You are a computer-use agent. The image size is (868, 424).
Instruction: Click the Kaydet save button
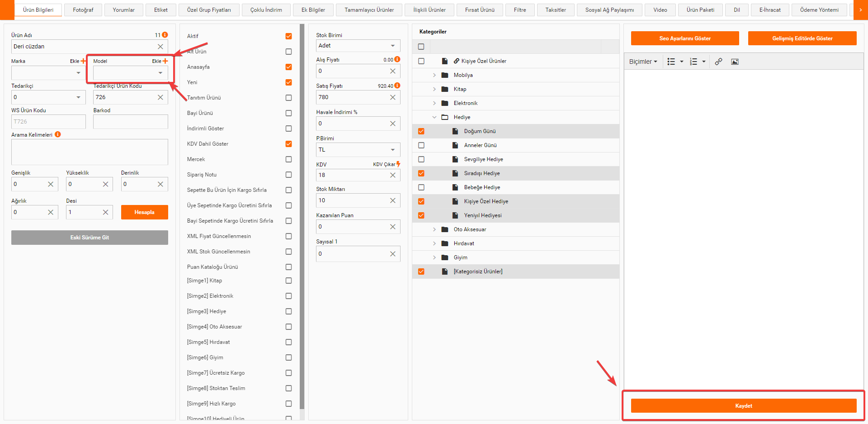point(744,406)
